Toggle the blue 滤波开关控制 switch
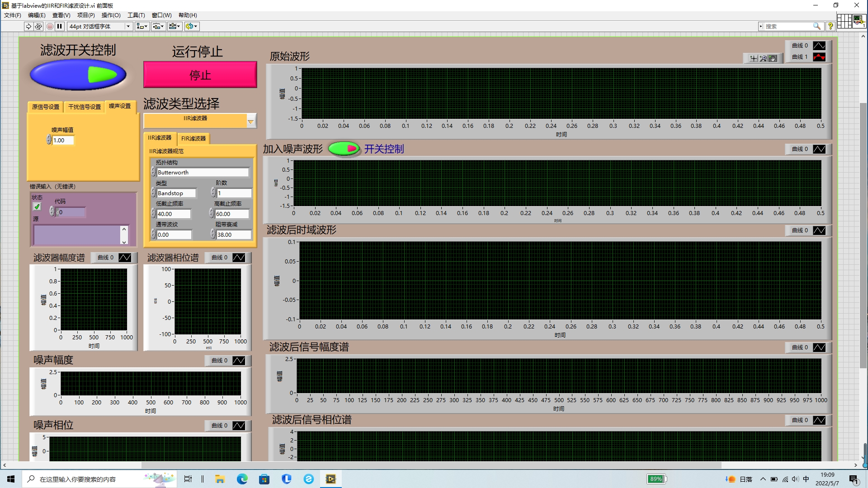This screenshot has height=488, width=868. click(x=78, y=75)
